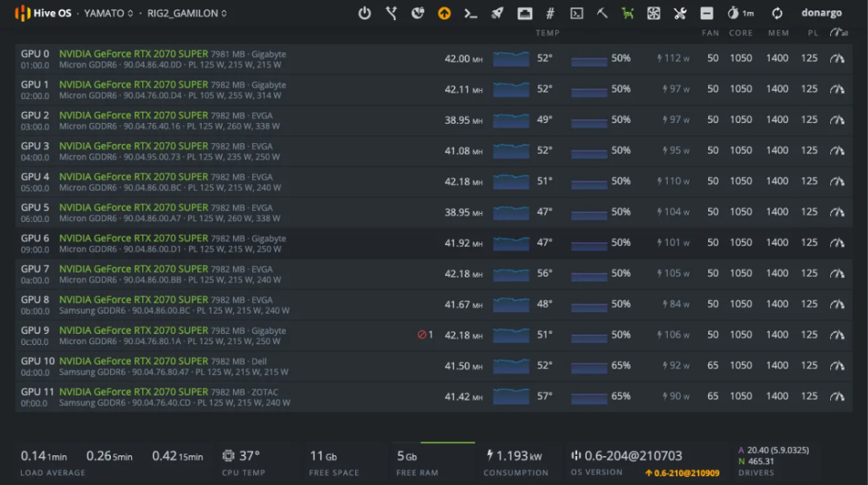Click the globe with lock VPN icon

click(418, 13)
